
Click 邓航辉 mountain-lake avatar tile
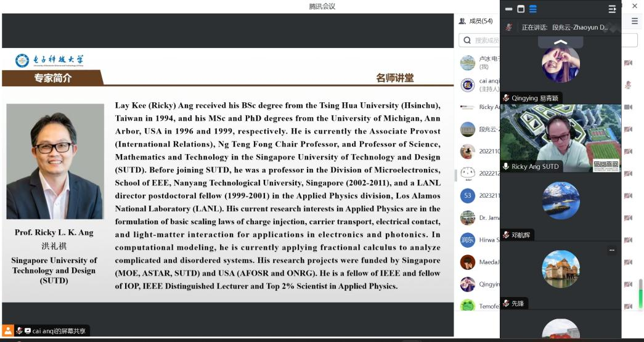coord(561,200)
